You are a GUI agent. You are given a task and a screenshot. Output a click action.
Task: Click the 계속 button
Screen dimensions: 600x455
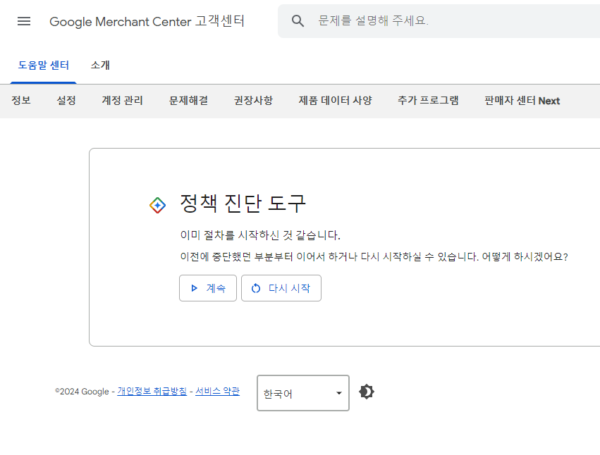tap(208, 288)
